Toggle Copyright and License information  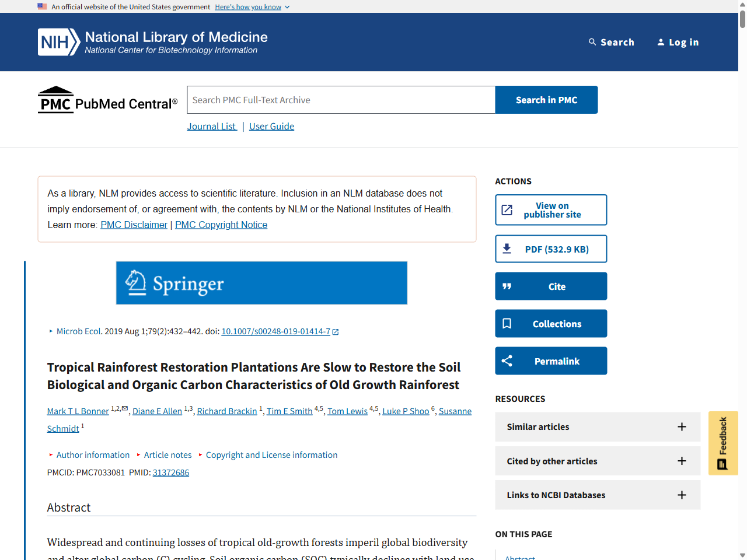[x=271, y=455]
